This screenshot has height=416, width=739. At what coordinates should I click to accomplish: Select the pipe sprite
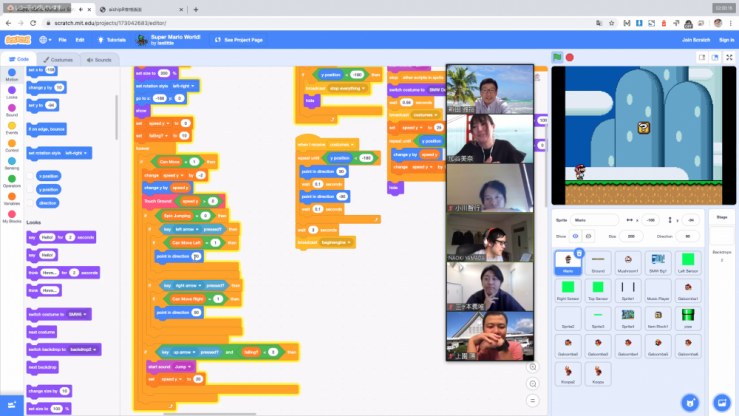[688, 318]
